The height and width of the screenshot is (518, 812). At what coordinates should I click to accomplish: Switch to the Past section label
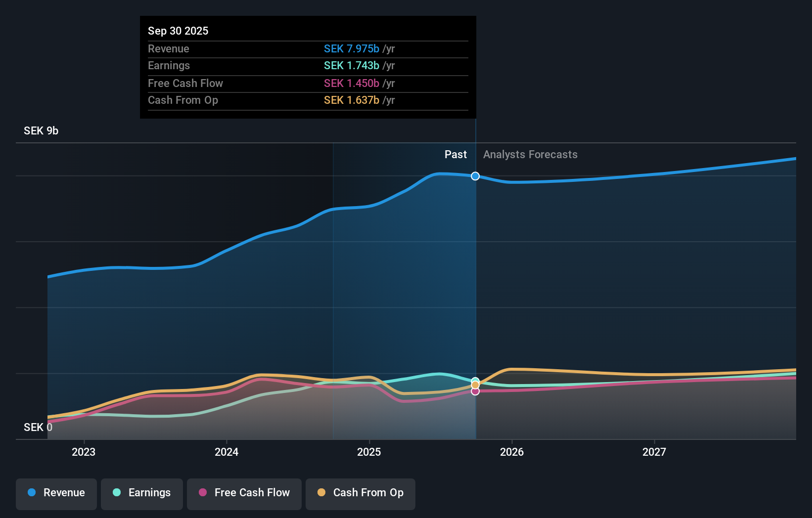[x=455, y=154]
